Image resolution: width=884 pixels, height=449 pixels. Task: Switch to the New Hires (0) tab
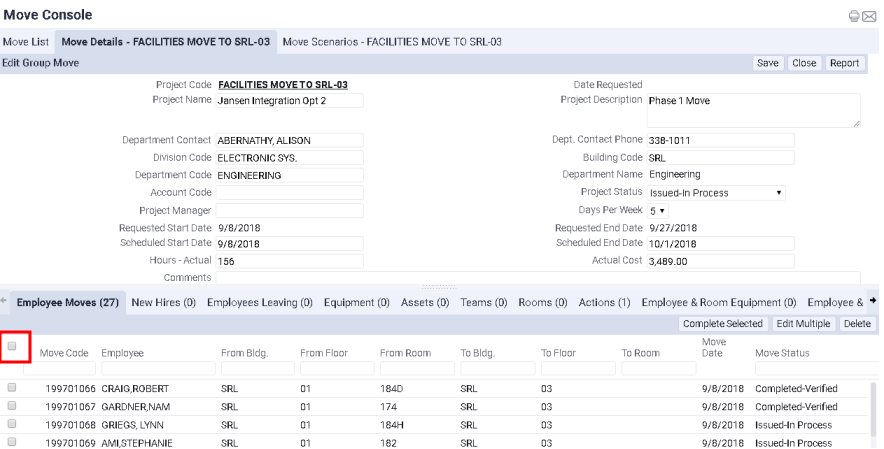click(163, 302)
